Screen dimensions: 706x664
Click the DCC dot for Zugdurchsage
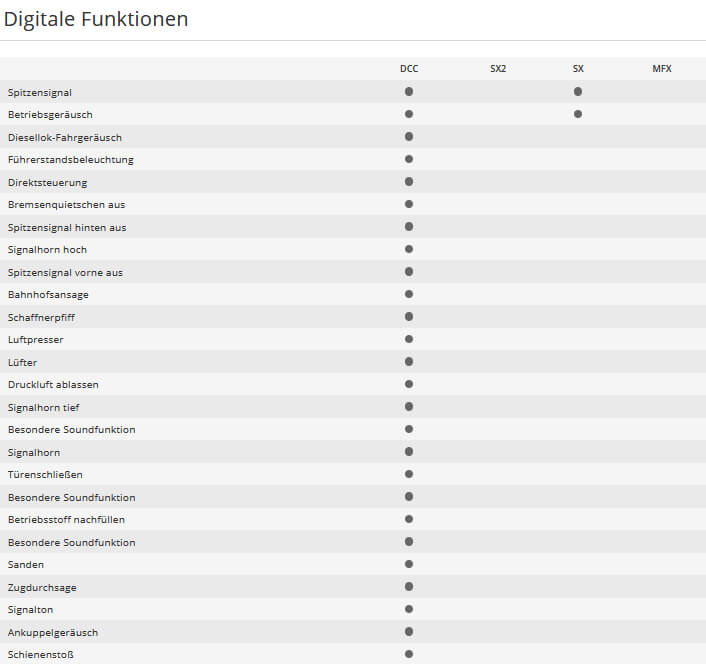pyautogui.click(x=409, y=587)
